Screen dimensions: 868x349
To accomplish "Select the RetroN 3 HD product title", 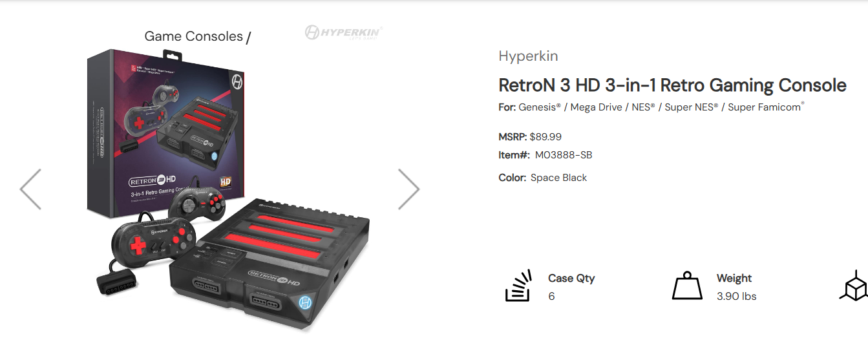I will pyautogui.click(x=672, y=85).
